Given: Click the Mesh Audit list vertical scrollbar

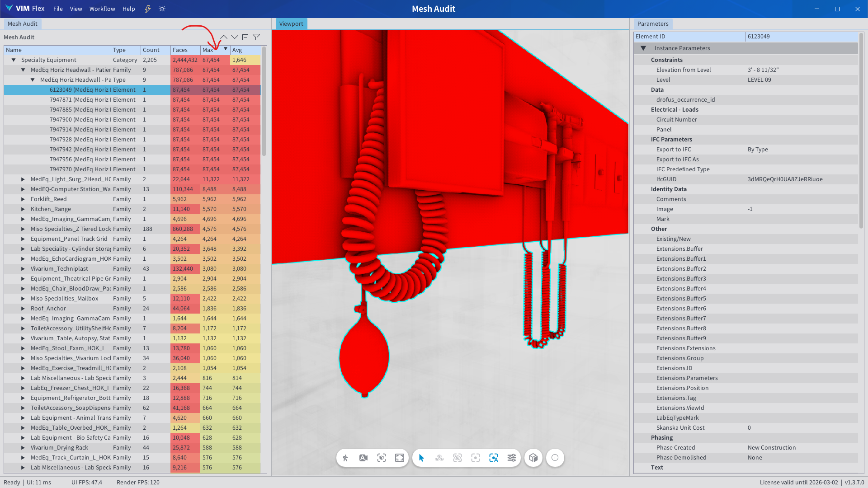Looking at the screenshot, I should click(264, 102).
